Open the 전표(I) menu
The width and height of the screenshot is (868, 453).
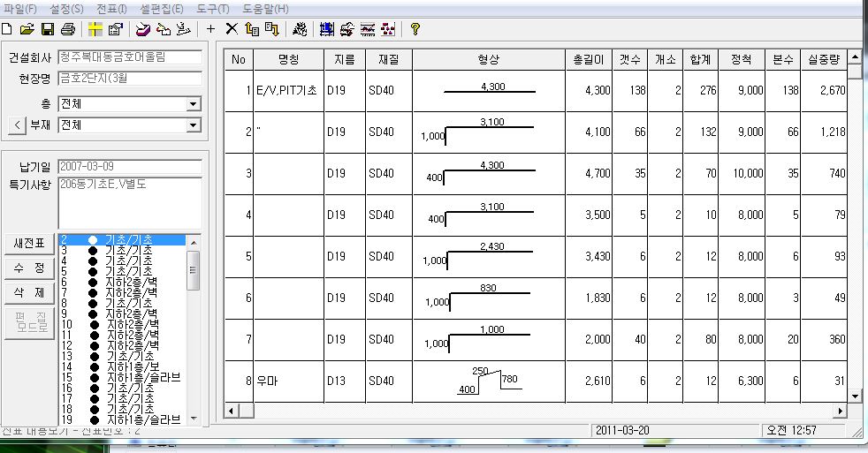(x=111, y=9)
